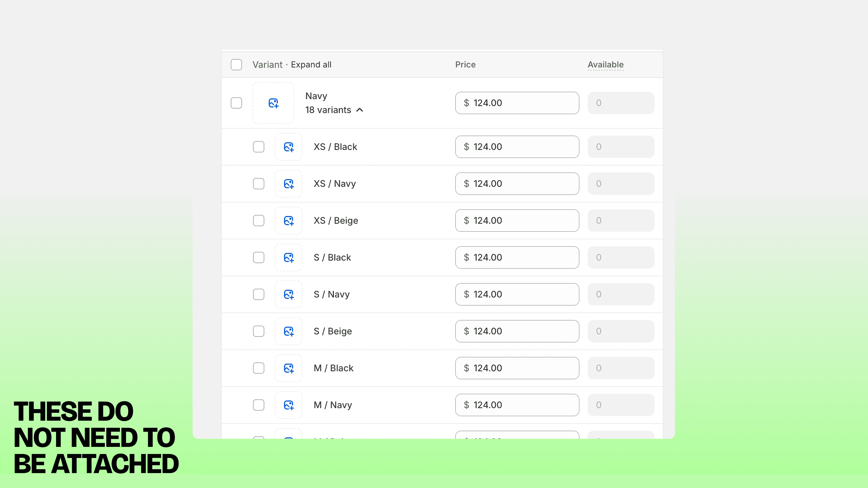Add image to Navy variant group
Viewport: 868px width, 488px height.
273,103
